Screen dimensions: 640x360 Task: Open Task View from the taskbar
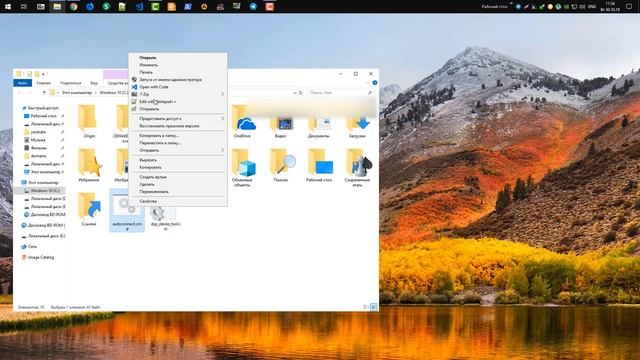(24, 7)
